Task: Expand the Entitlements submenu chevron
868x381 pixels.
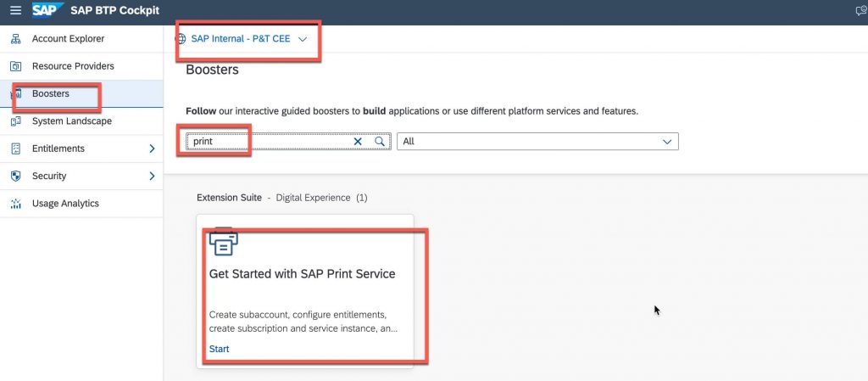Action: tap(153, 148)
